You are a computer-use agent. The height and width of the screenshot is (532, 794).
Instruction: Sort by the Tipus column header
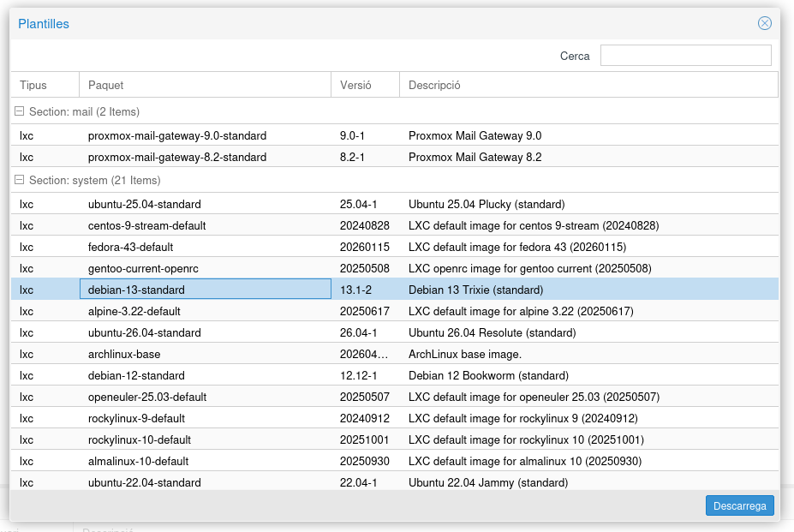click(45, 85)
